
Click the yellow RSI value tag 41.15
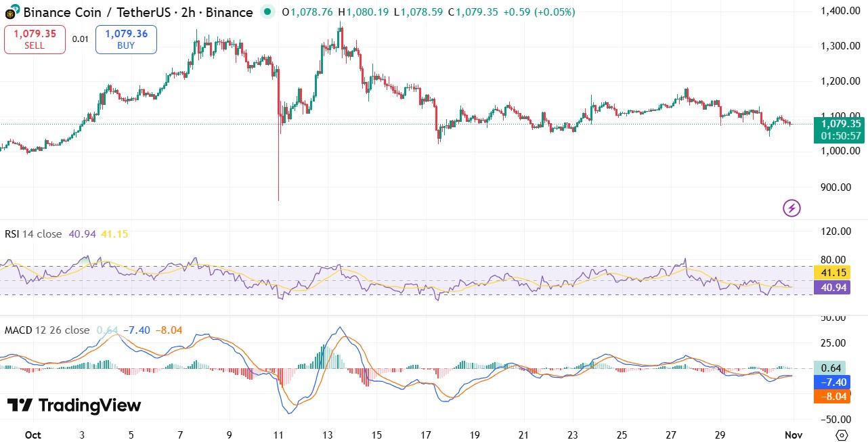pyautogui.click(x=831, y=273)
